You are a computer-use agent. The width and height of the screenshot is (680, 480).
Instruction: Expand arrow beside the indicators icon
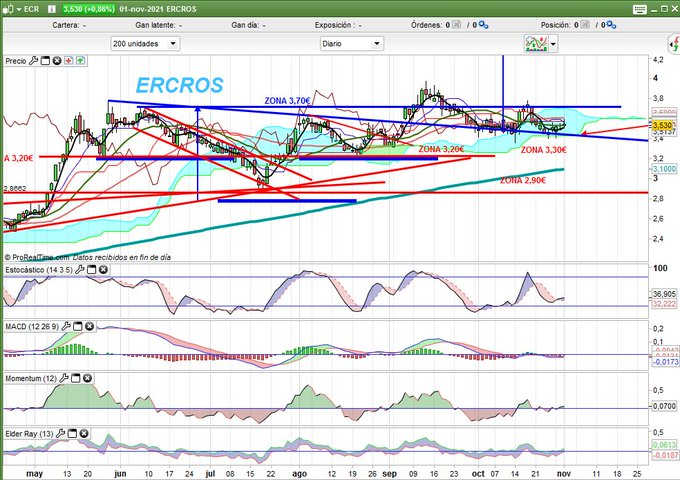click(553, 44)
